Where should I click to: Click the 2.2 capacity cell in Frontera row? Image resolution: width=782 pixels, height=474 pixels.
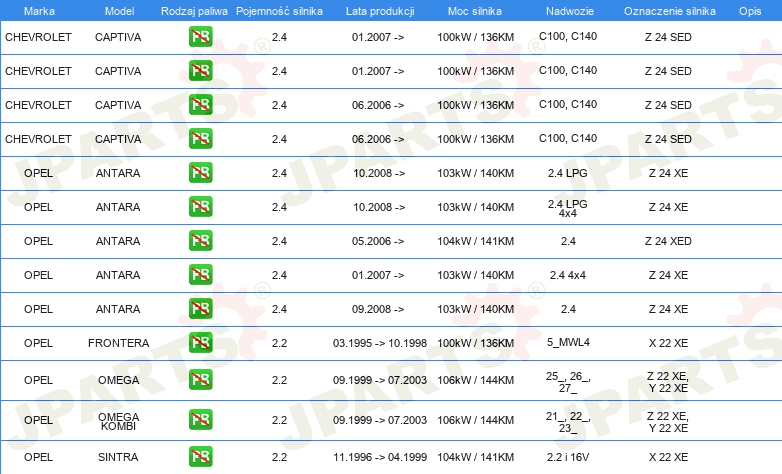click(279, 343)
